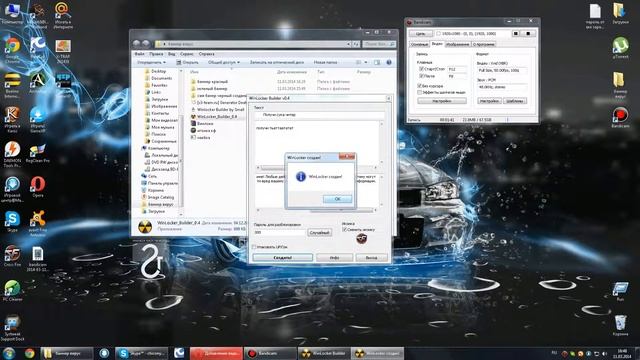This screenshot has height=360, width=640.
Task: Switch to WinLocker Builder taskbar button
Action: (x=324, y=353)
